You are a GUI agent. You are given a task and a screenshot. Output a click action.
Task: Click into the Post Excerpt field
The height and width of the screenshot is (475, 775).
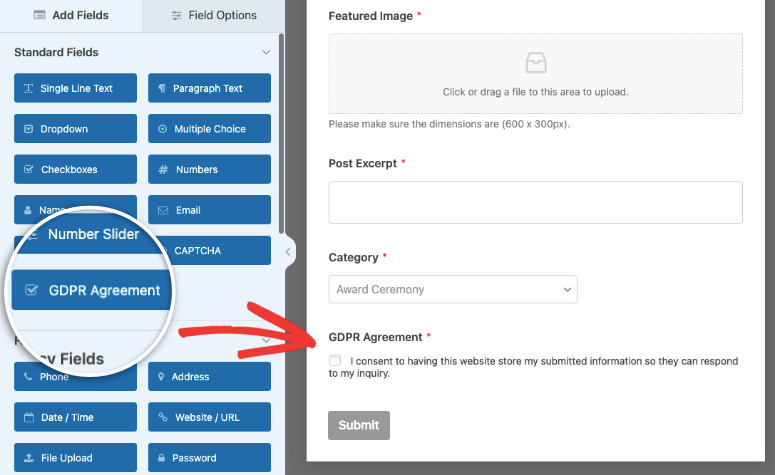[535, 202]
